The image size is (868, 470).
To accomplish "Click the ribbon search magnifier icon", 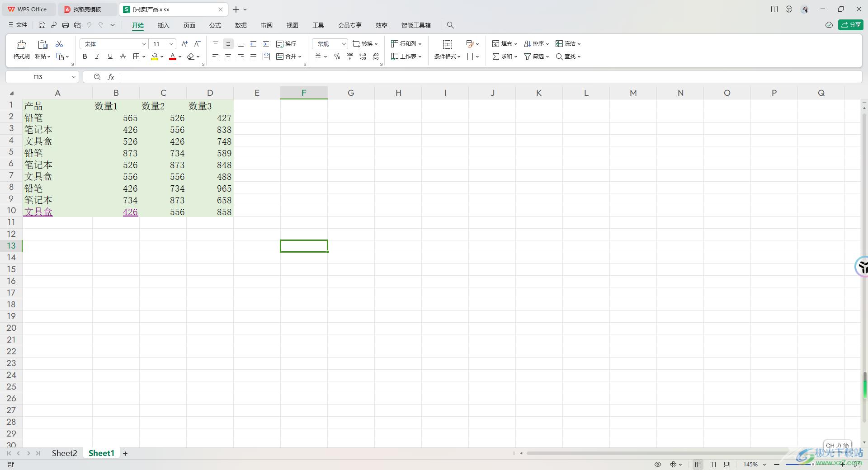I will pos(450,25).
